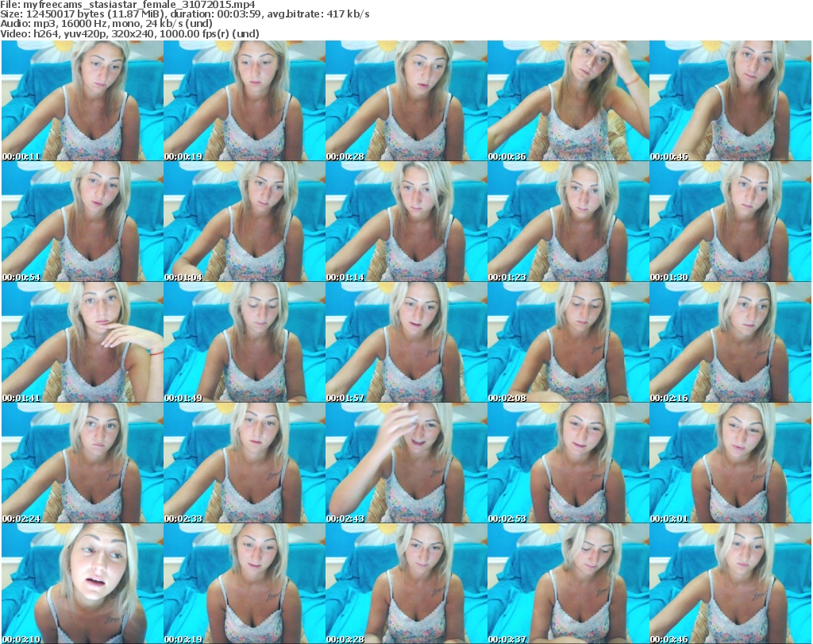Screen dimensions: 813x644
Task: Open the frame at 00:01:04
Action: point(245,222)
